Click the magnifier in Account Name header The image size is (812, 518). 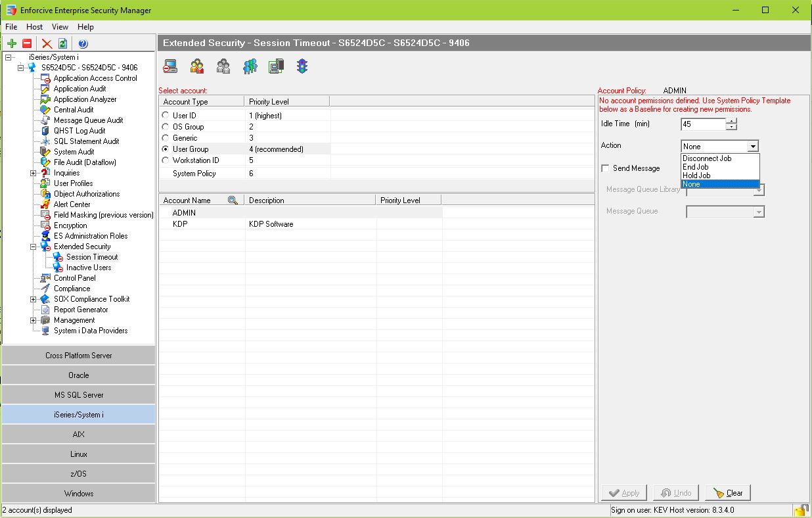(x=233, y=200)
